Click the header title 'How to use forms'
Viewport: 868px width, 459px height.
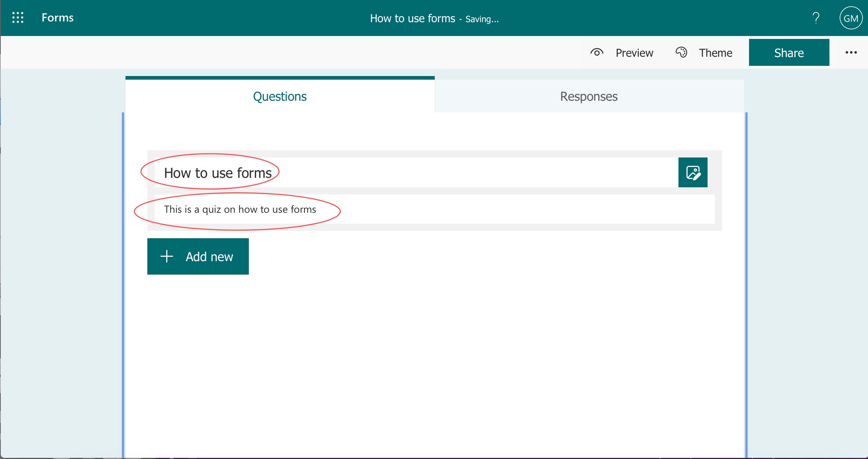pyautogui.click(x=412, y=19)
